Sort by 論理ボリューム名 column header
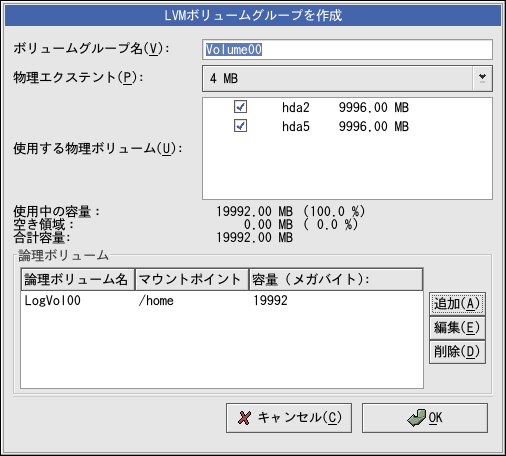Viewport: 506px width, 456px height. point(78,279)
